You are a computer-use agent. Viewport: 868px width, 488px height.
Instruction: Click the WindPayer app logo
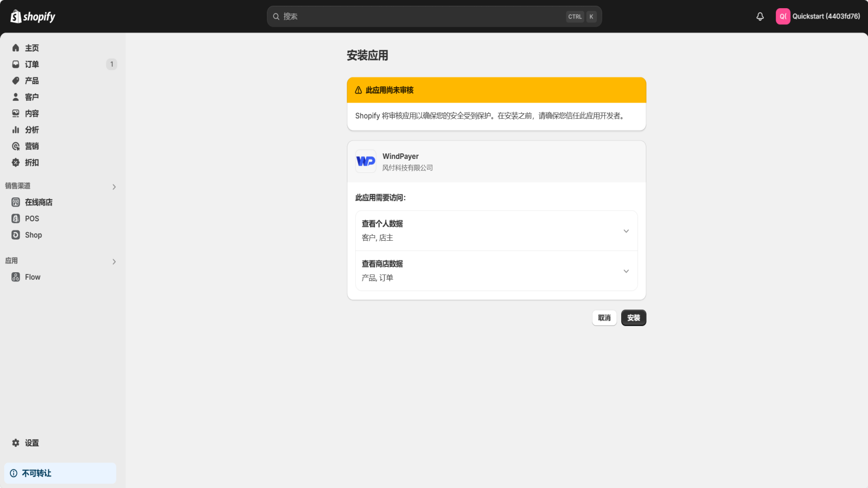tap(366, 161)
